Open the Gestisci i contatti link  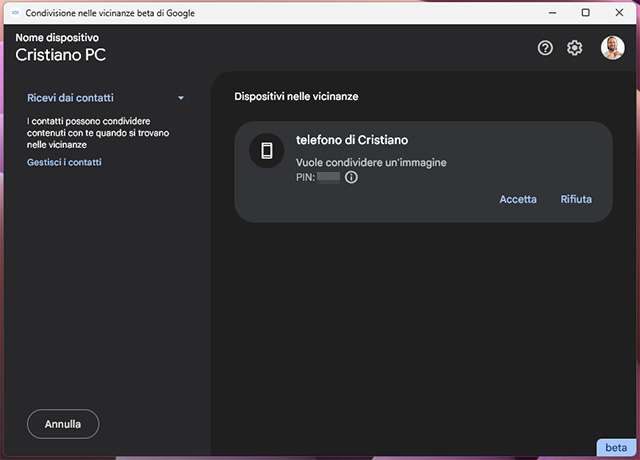[x=64, y=162]
